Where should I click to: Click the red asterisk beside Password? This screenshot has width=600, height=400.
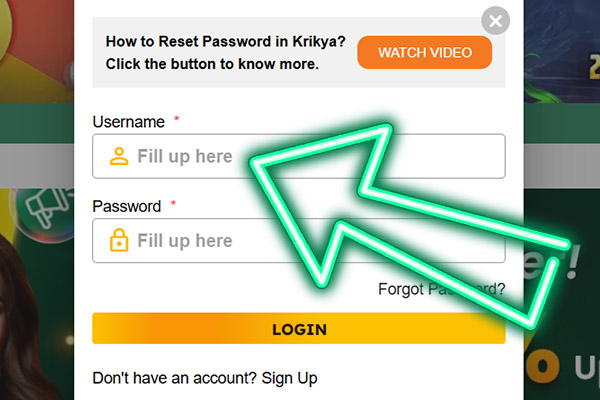click(173, 205)
